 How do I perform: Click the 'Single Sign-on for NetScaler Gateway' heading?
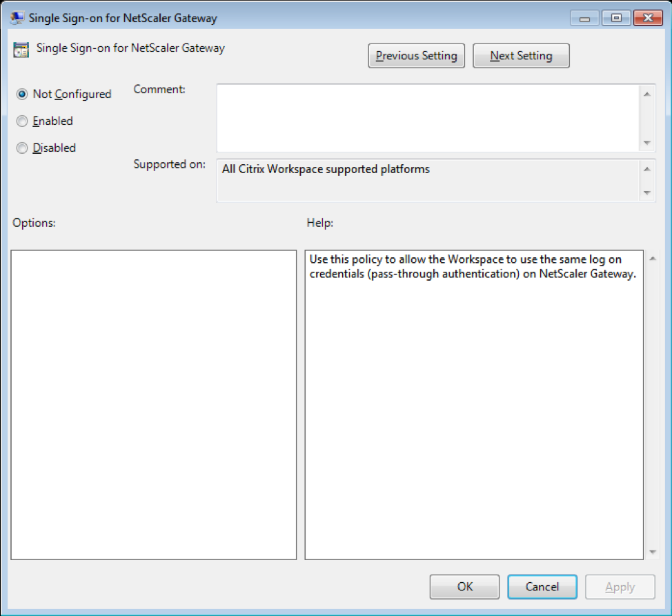point(130,48)
